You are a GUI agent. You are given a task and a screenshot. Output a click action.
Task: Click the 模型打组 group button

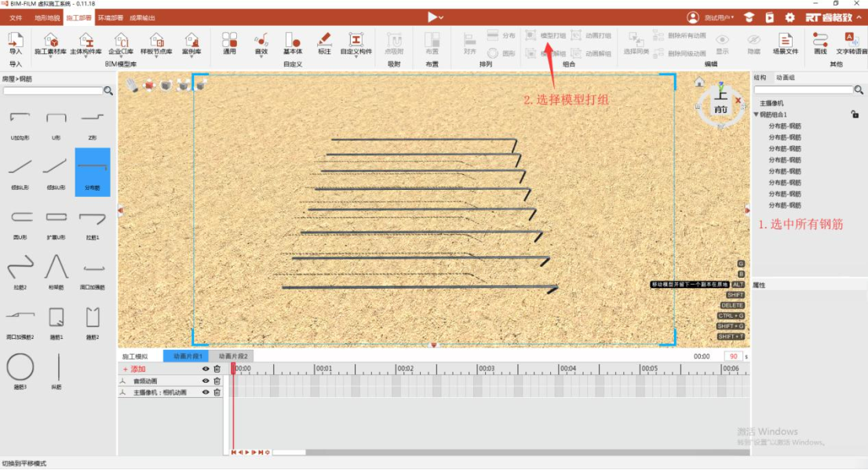545,35
